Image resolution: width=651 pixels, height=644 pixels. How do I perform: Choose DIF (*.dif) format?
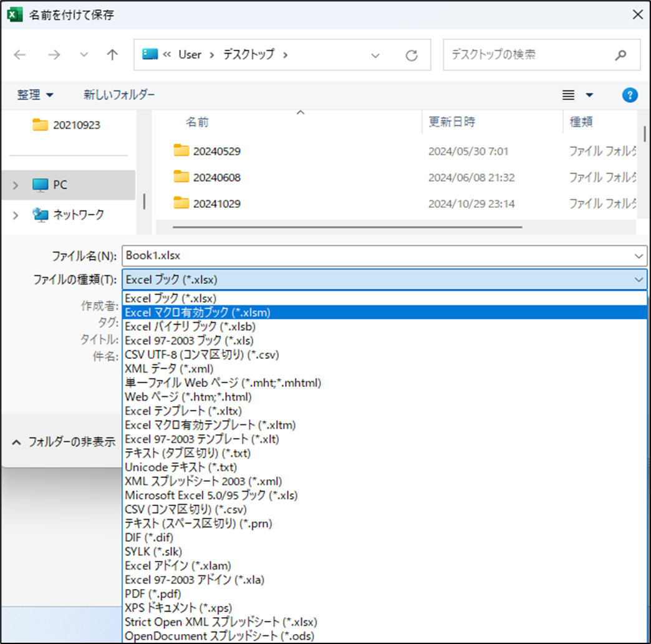coord(385,538)
